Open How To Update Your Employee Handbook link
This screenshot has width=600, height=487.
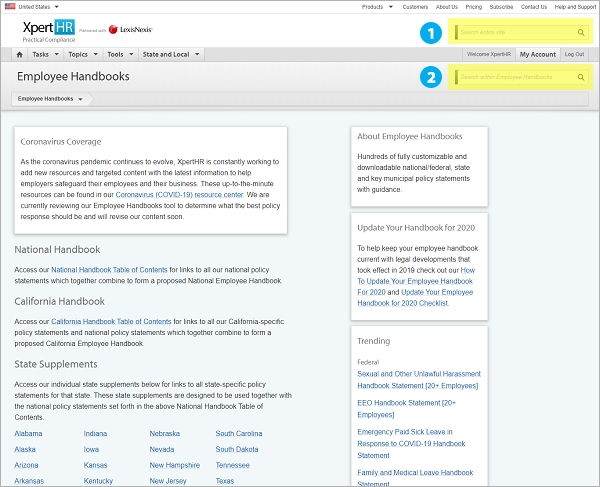(x=416, y=281)
